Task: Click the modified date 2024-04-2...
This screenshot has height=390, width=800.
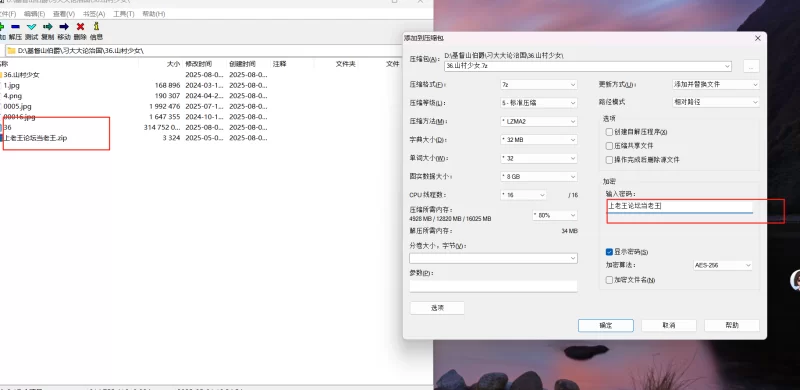Action: coord(204,95)
